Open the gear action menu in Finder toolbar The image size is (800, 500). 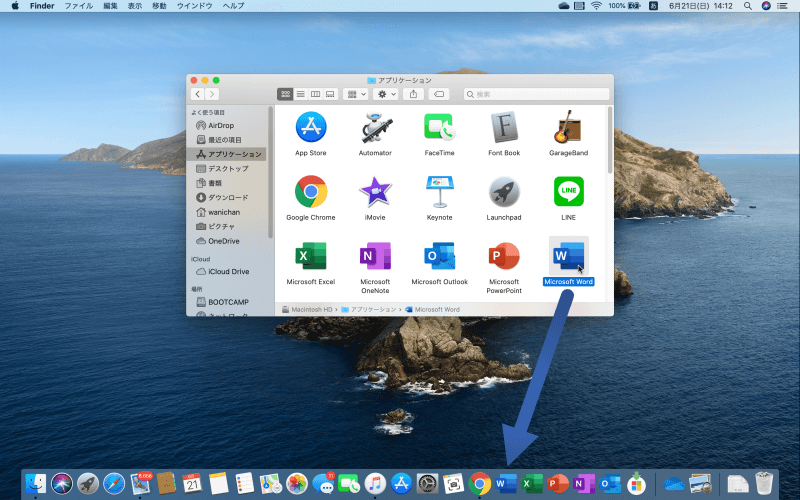385,94
